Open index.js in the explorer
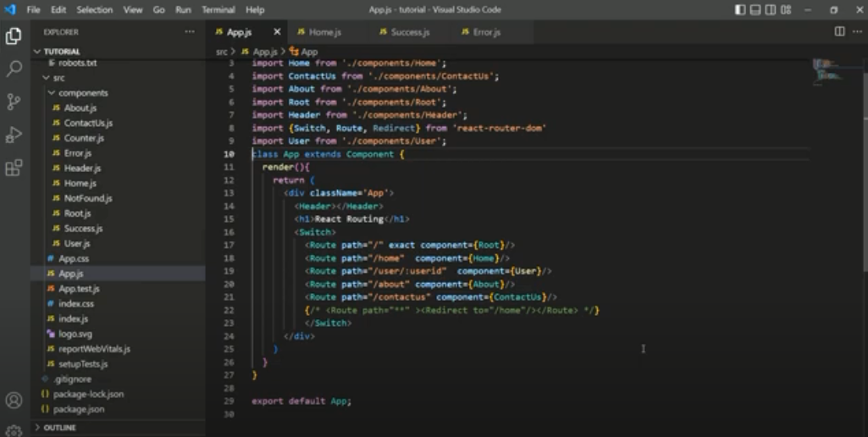The image size is (868, 437). tap(73, 318)
